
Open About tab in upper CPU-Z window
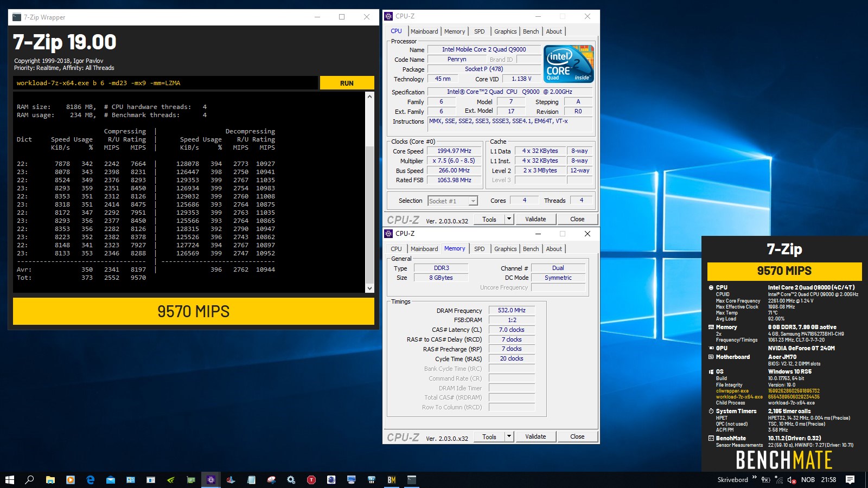click(x=554, y=31)
